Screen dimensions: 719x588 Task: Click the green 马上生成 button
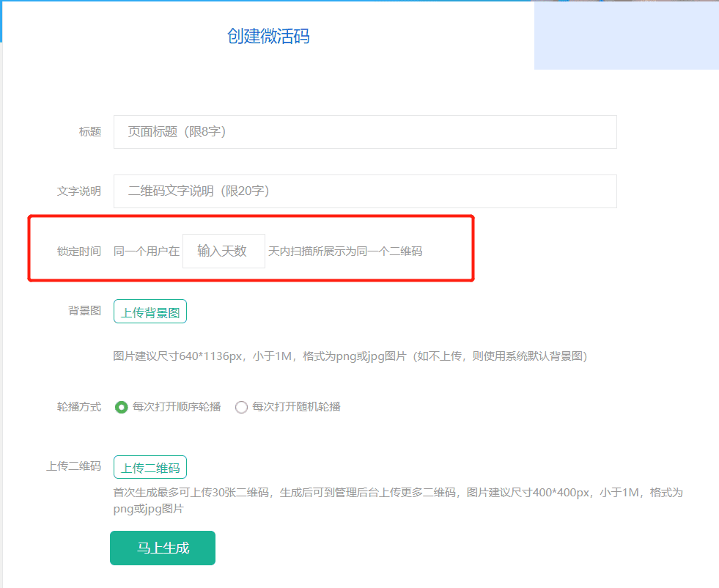163,548
